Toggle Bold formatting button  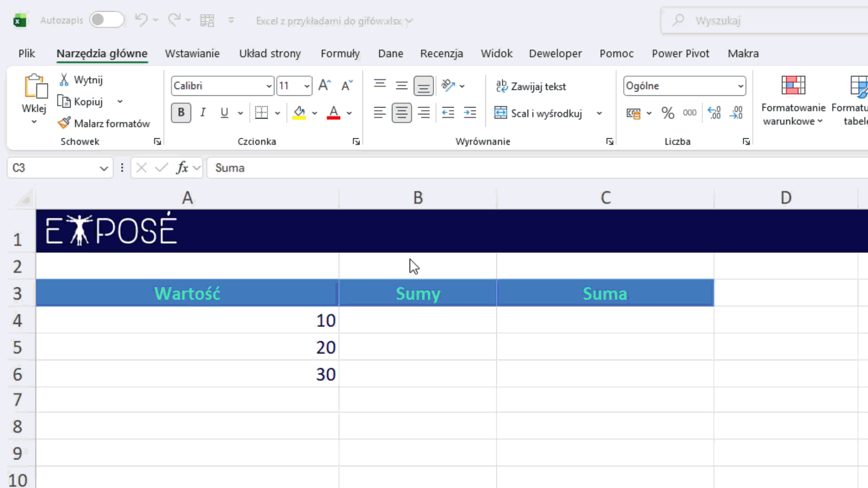[181, 113]
